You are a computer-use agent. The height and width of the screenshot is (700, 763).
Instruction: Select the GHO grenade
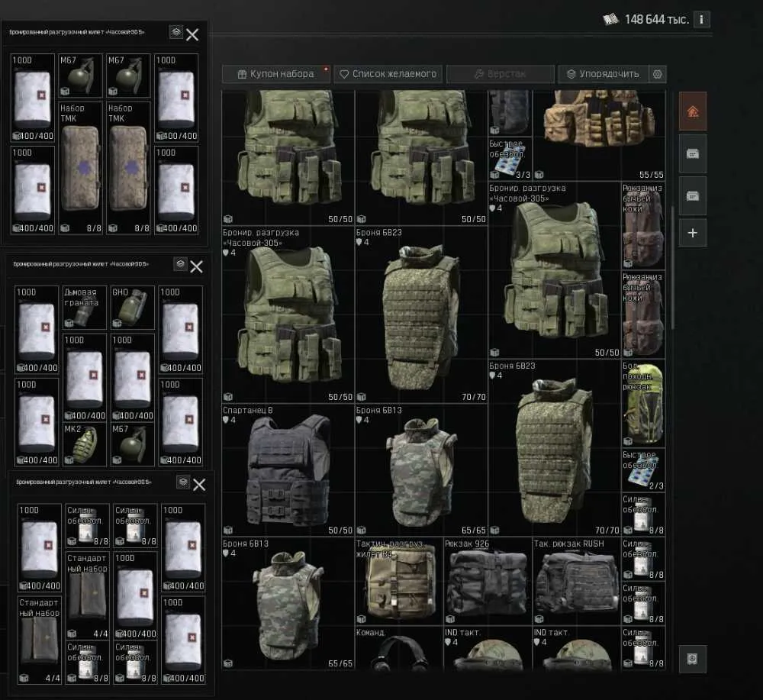pos(132,308)
